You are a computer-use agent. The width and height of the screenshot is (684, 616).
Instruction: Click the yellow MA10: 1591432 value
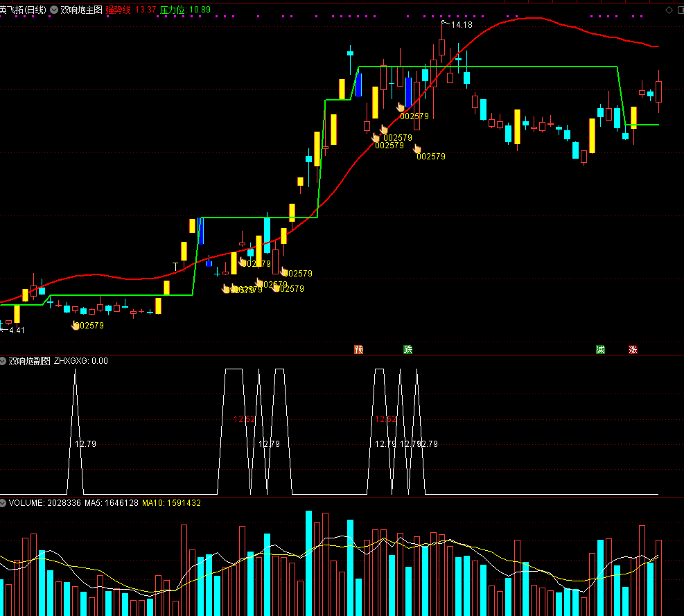pyautogui.click(x=171, y=502)
